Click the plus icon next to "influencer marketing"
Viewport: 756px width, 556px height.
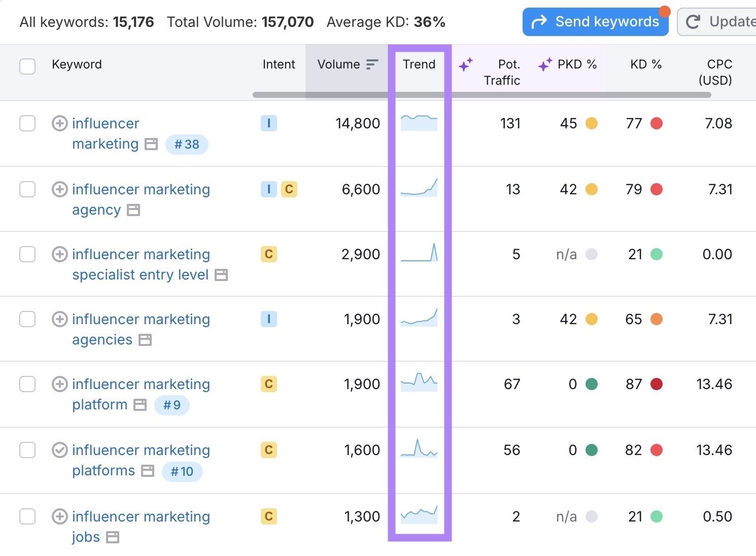point(59,123)
